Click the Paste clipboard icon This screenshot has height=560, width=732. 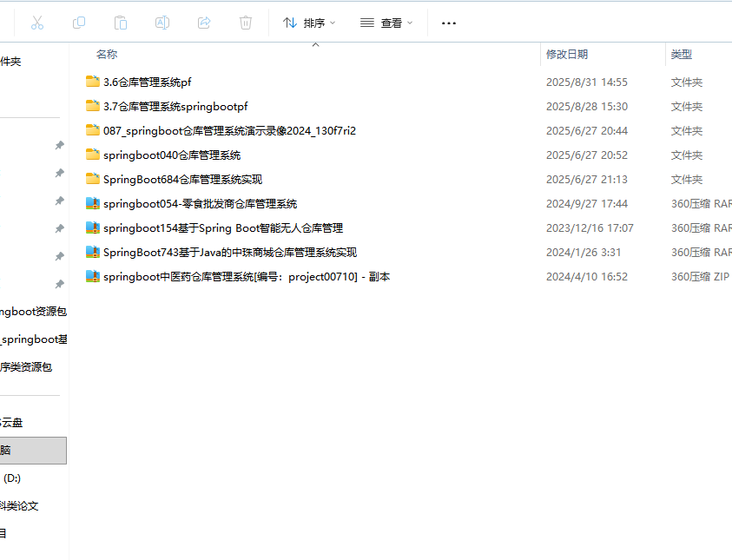[x=121, y=23]
